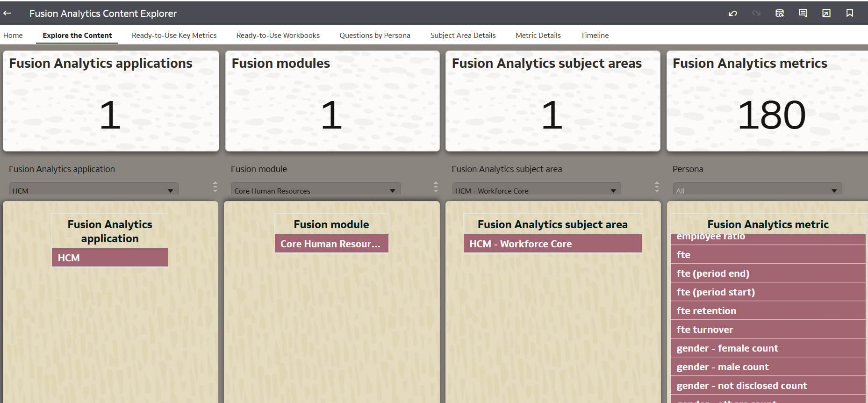
Task: Open the Home tab
Action: click(13, 35)
